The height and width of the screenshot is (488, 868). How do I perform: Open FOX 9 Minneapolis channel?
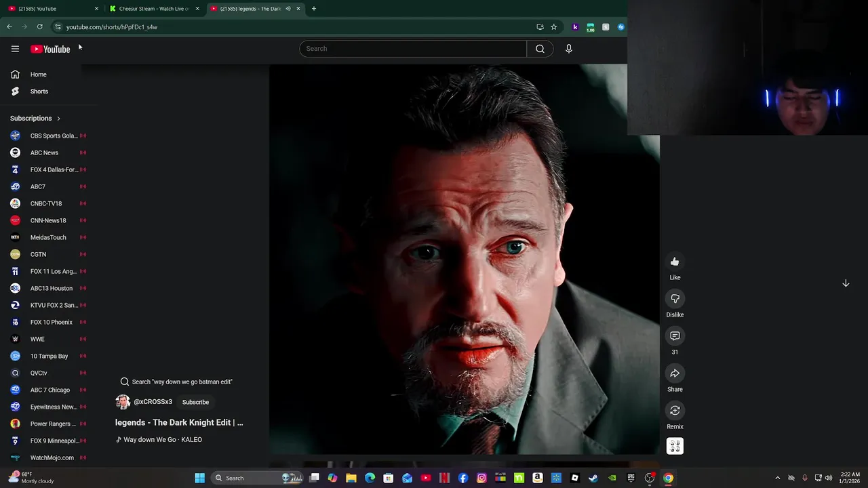(49, 441)
